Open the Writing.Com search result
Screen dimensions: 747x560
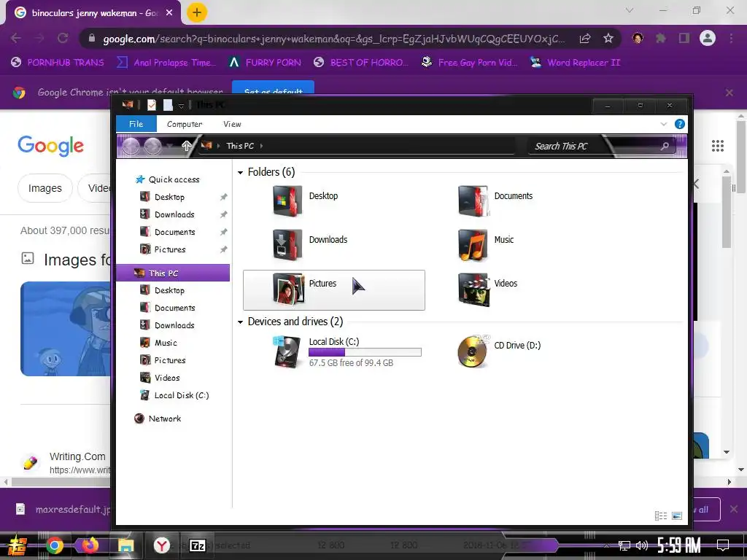(x=77, y=456)
